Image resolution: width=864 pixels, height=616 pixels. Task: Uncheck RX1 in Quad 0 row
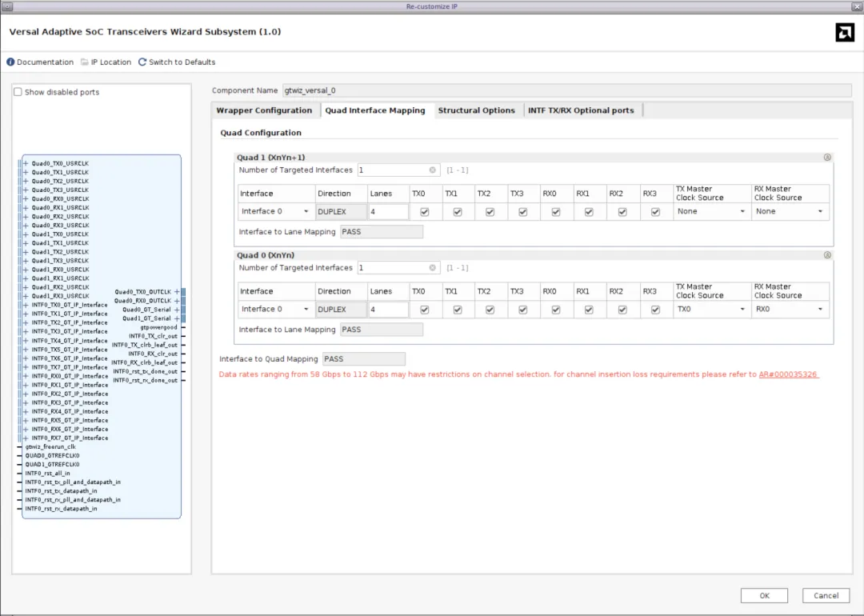pos(589,310)
